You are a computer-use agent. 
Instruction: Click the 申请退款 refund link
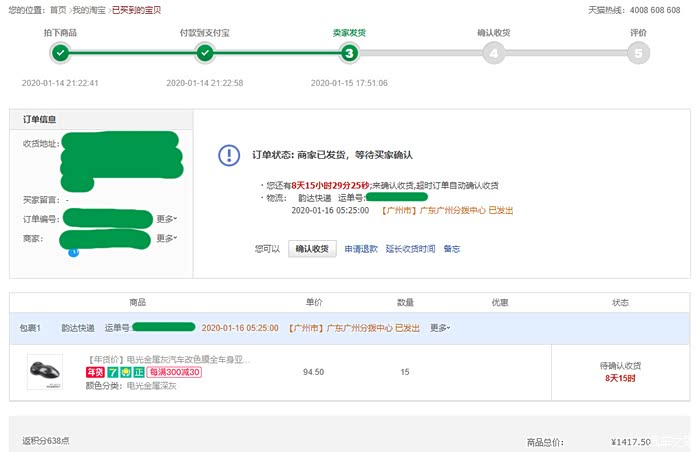(x=361, y=249)
